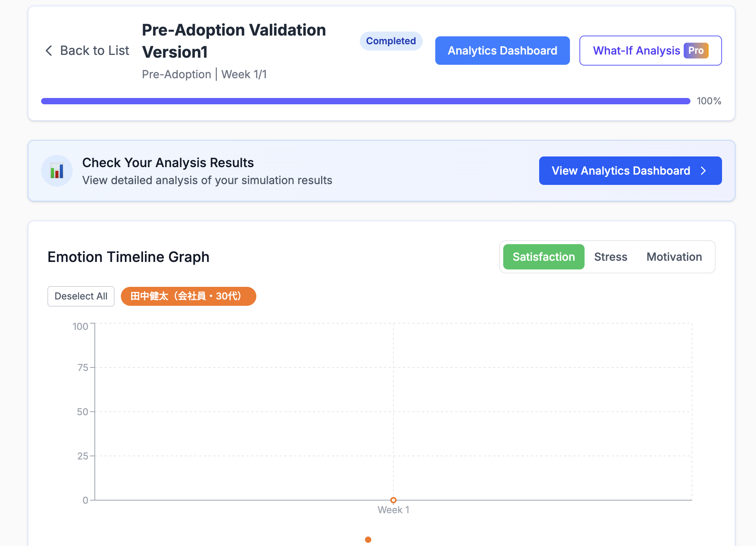Click the Pro badge on What-If Analysis
Image resolution: width=756 pixels, height=546 pixels.
[x=696, y=51]
